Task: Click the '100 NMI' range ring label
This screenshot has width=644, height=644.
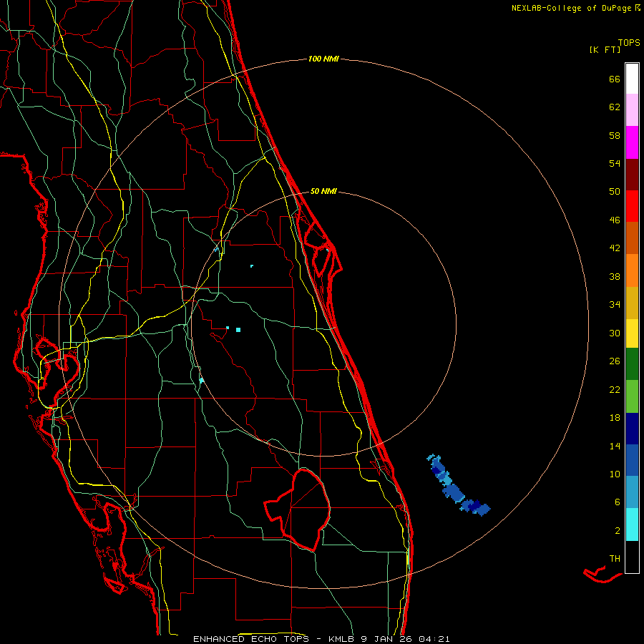Action: (x=323, y=59)
